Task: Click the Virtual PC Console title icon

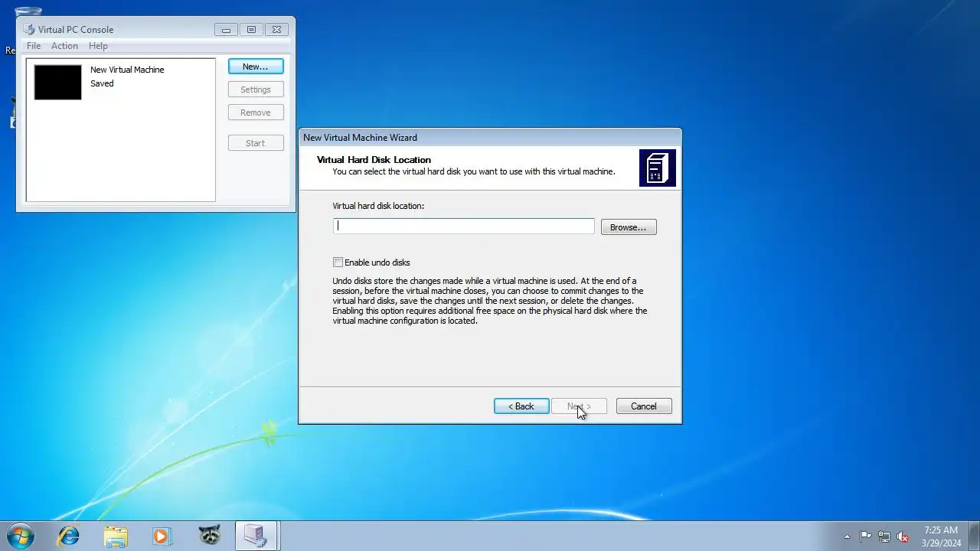Action: click(x=29, y=29)
